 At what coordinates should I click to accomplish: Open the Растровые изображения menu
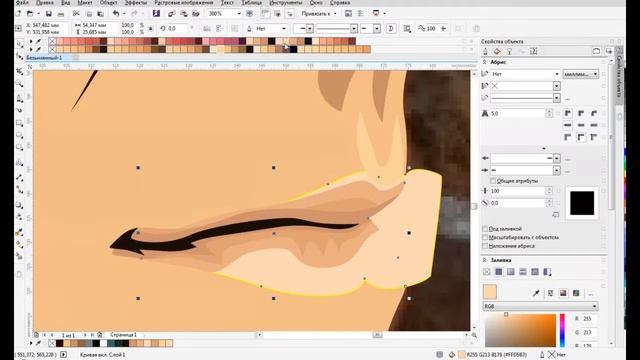click(184, 2)
